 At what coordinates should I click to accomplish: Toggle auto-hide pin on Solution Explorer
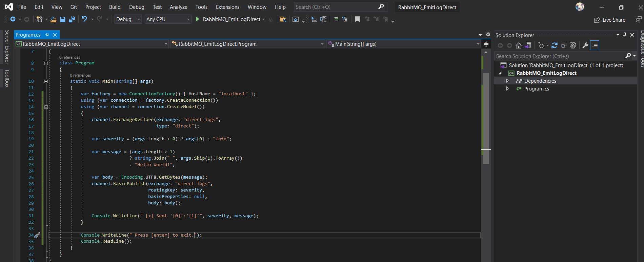coord(625,35)
